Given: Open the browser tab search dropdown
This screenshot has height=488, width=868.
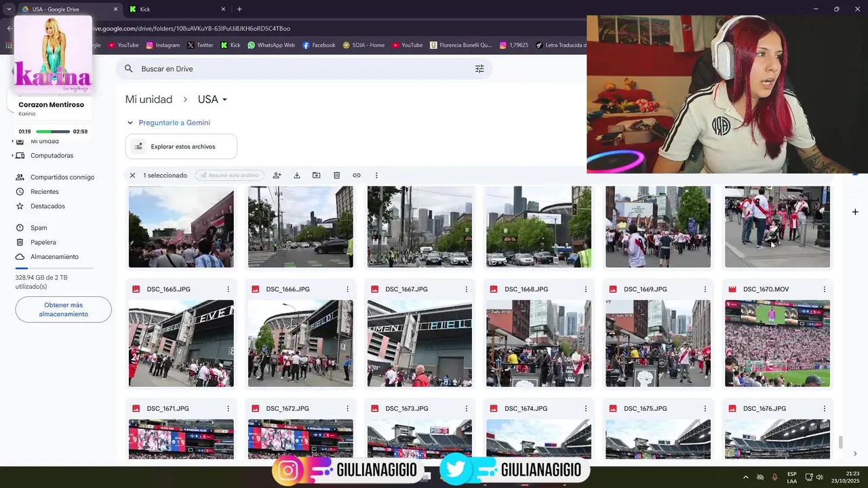Looking at the screenshot, I should tap(9, 9).
